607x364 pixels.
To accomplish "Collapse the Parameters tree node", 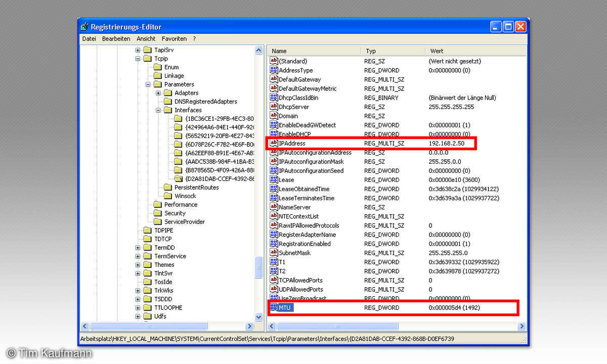I will (x=148, y=84).
